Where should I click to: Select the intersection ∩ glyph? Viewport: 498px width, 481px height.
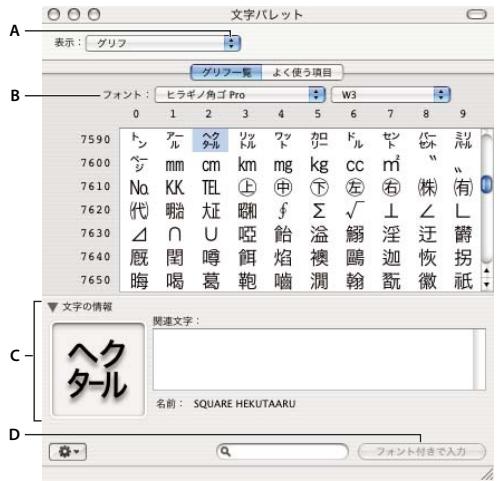[175, 235]
